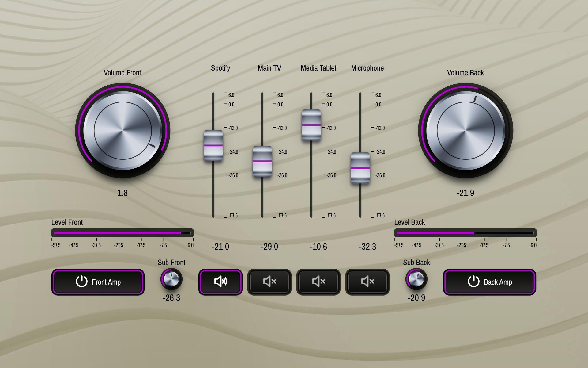The height and width of the screenshot is (368, 588).
Task: Mute the Spotify channel speaker button
Action: (220, 282)
